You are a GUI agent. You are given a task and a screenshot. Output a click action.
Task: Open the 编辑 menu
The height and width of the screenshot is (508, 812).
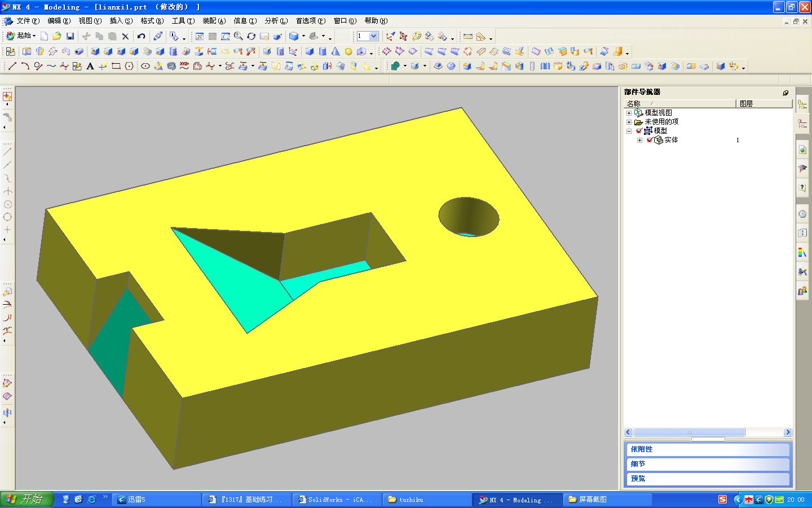(x=59, y=21)
